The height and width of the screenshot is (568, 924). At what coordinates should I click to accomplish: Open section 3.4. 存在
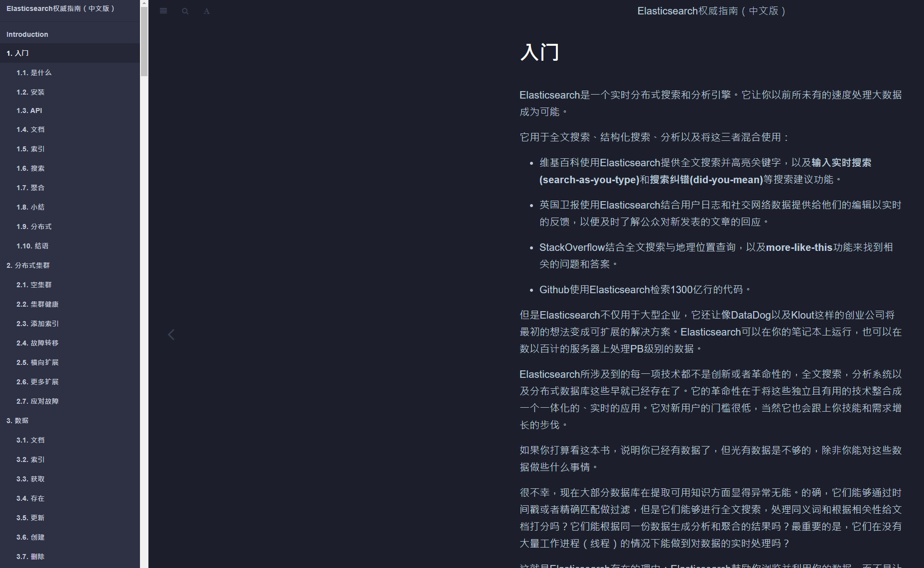[70, 498]
